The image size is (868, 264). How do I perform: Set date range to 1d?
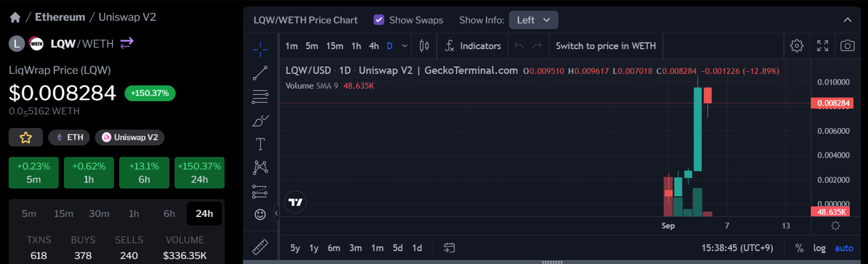pos(417,248)
